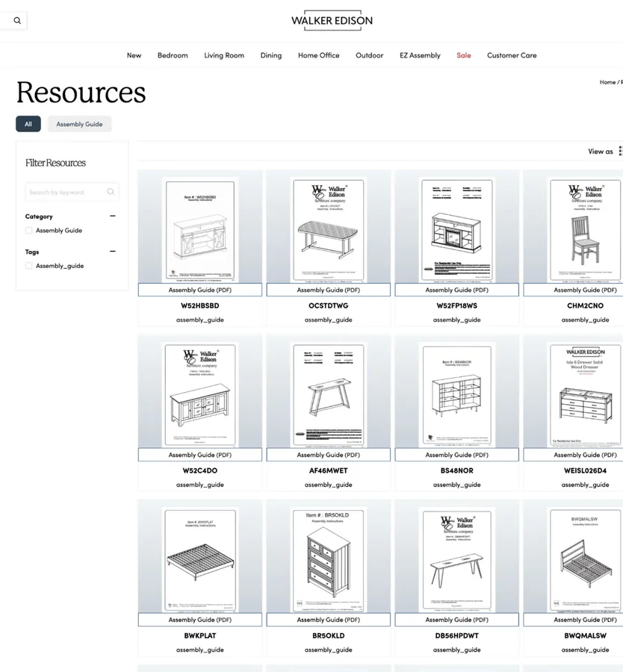Click the WEISL026D4 title link
The width and height of the screenshot is (623, 672).
coord(585,470)
